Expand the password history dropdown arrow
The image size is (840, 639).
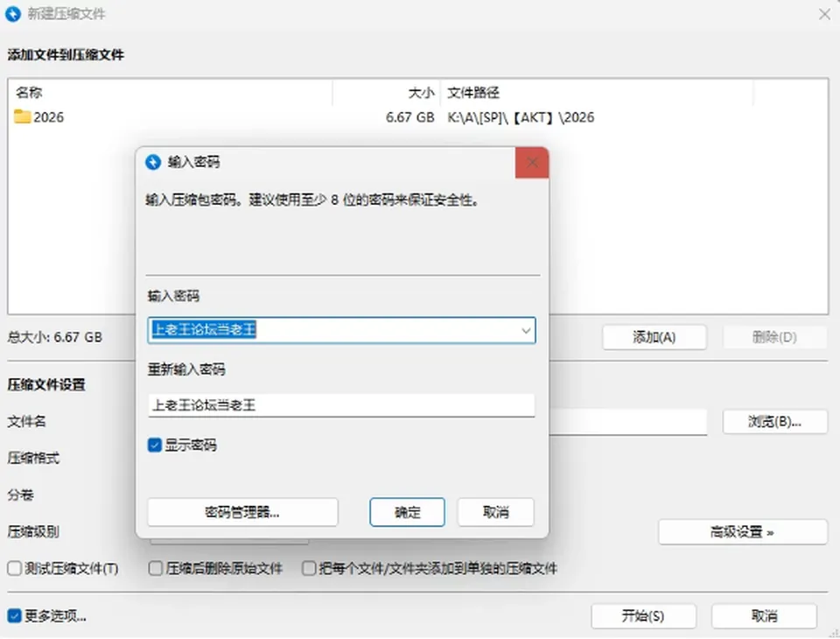pos(526,331)
